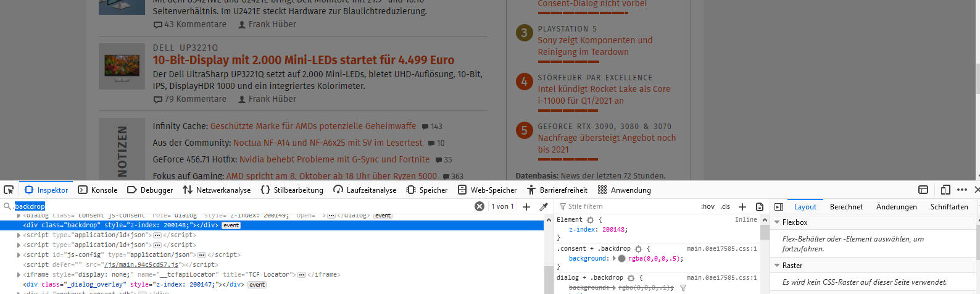Open devtools dock options icon
Image resolution: width=980 pixels, height=294 pixels.
(x=923, y=190)
